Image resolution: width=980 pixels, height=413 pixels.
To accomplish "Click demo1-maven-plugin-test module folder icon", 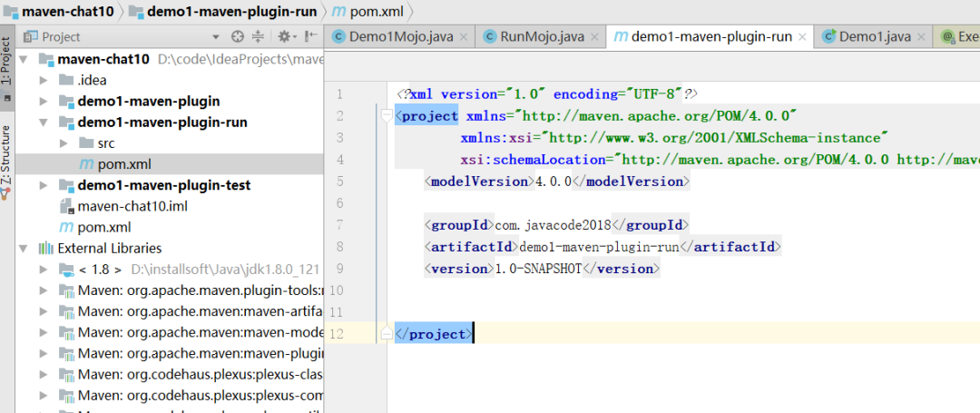I will click(x=66, y=185).
